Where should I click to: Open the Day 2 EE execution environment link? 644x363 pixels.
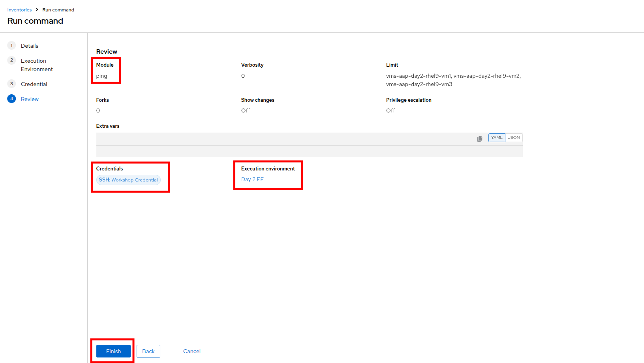[252, 179]
